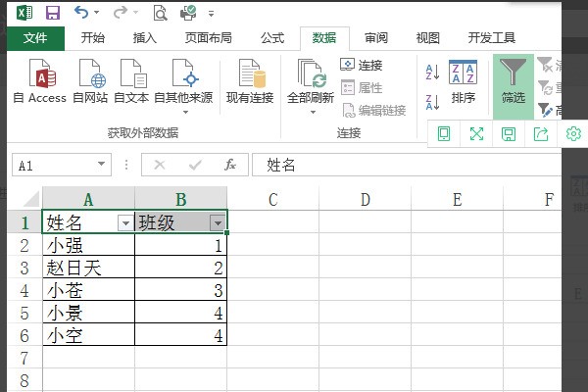Viewport: 588px width, 392px height.
Task: Click 全部刷新 icon
Action: click(x=311, y=73)
